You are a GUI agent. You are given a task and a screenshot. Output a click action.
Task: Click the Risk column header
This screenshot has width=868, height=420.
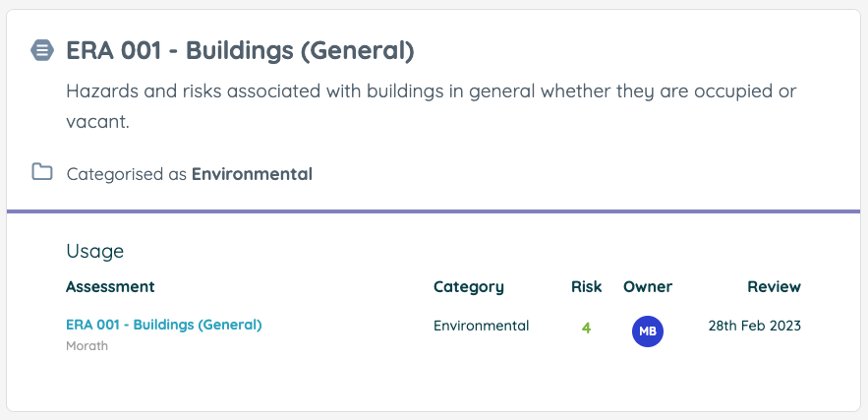pyautogui.click(x=586, y=287)
